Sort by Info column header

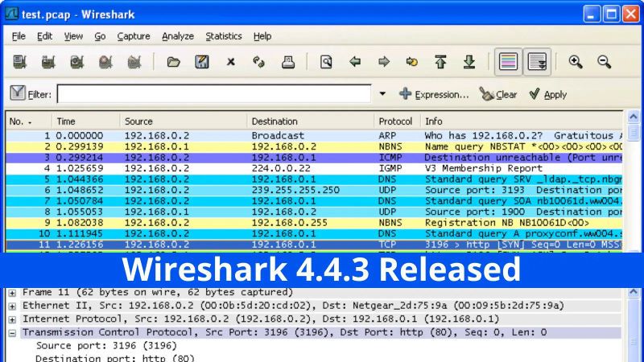coord(522,121)
